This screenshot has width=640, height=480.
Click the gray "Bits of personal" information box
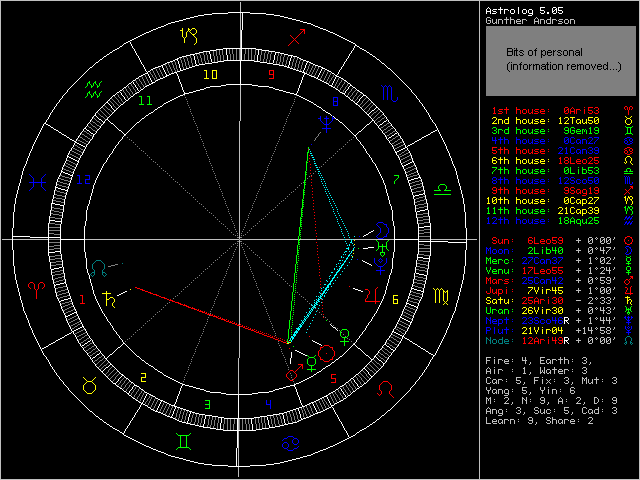pyautogui.click(x=560, y=61)
